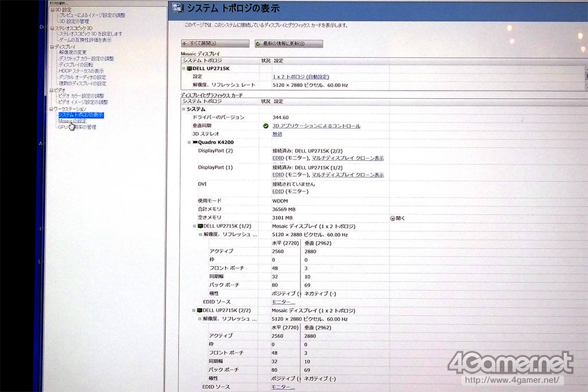Click the driver version value 344.60

(x=280, y=118)
